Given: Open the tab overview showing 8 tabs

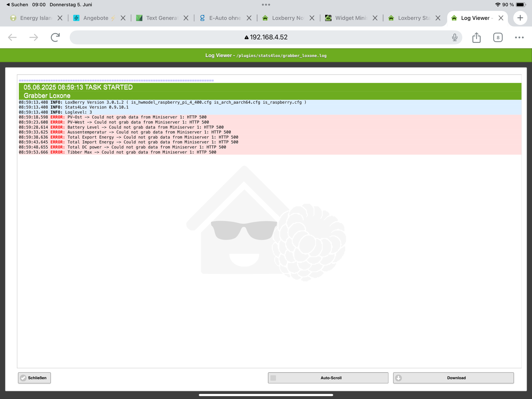Looking at the screenshot, I should [x=498, y=38].
